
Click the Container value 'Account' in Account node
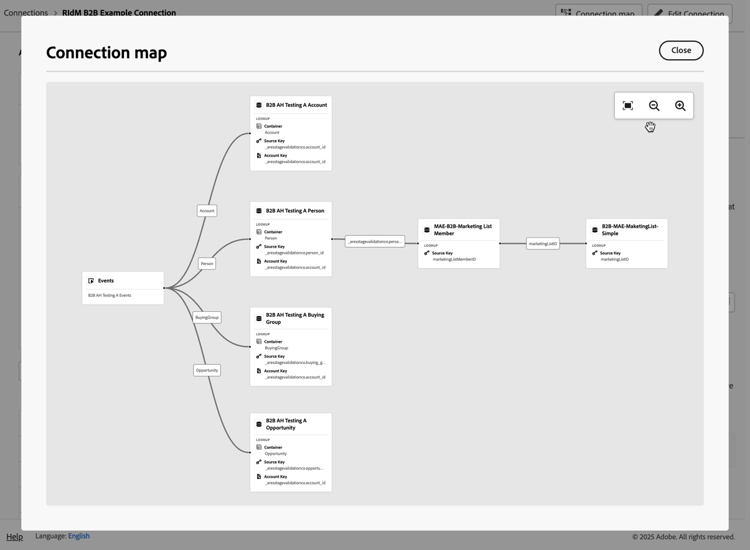pos(272,132)
